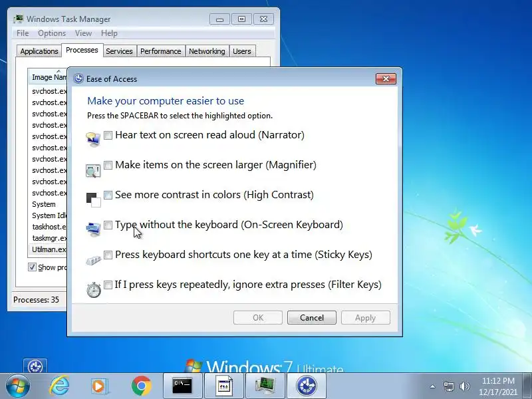The image size is (532, 399).
Task: Check the High Contrast option
Action: tap(108, 195)
